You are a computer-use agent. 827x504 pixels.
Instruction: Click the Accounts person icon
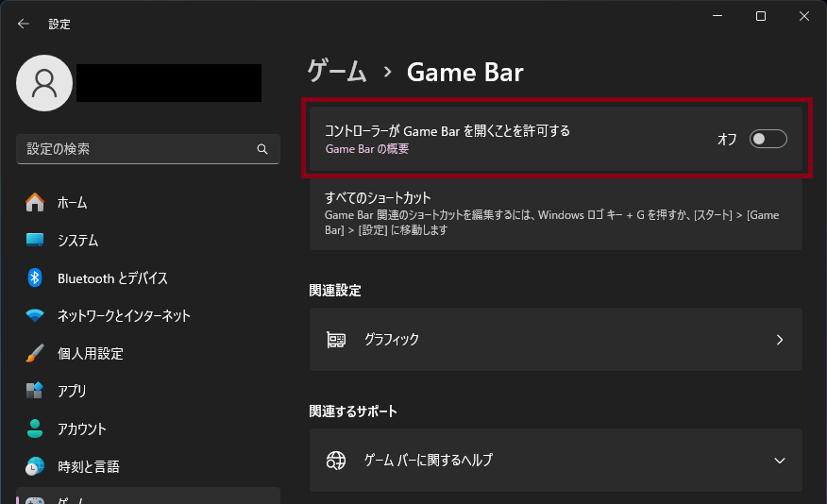coord(35,428)
